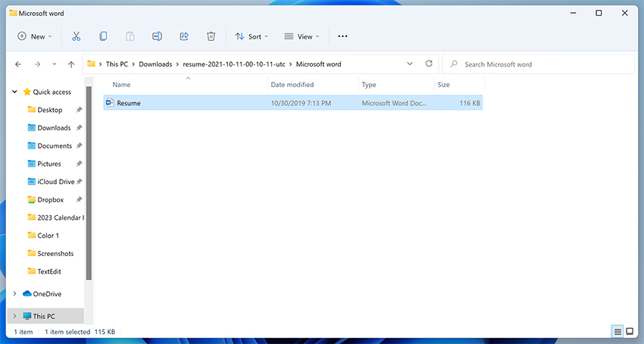This screenshot has width=644, height=344.
Task: Open Documents in Quick access
Action: click(55, 146)
